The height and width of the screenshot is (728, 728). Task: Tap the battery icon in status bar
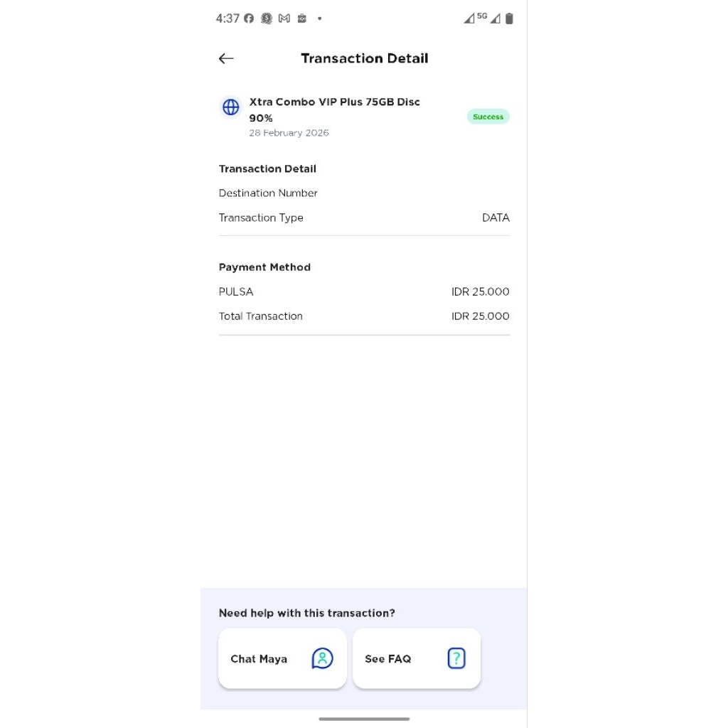click(509, 18)
